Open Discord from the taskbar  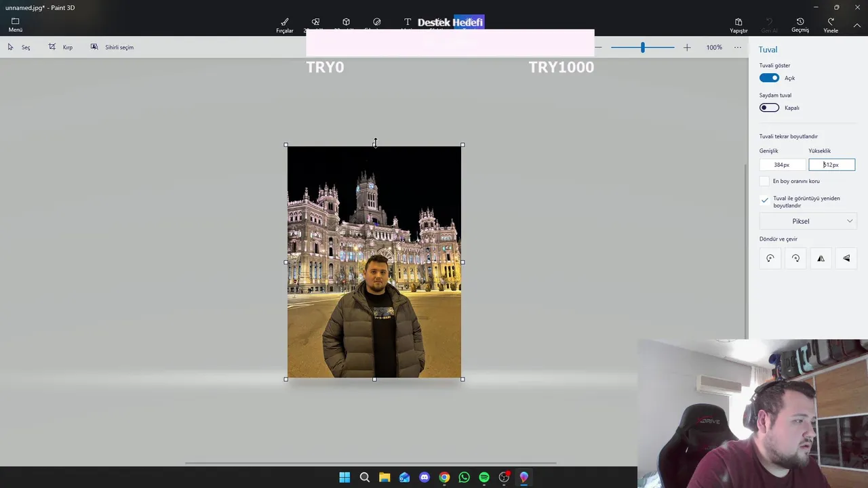click(425, 477)
